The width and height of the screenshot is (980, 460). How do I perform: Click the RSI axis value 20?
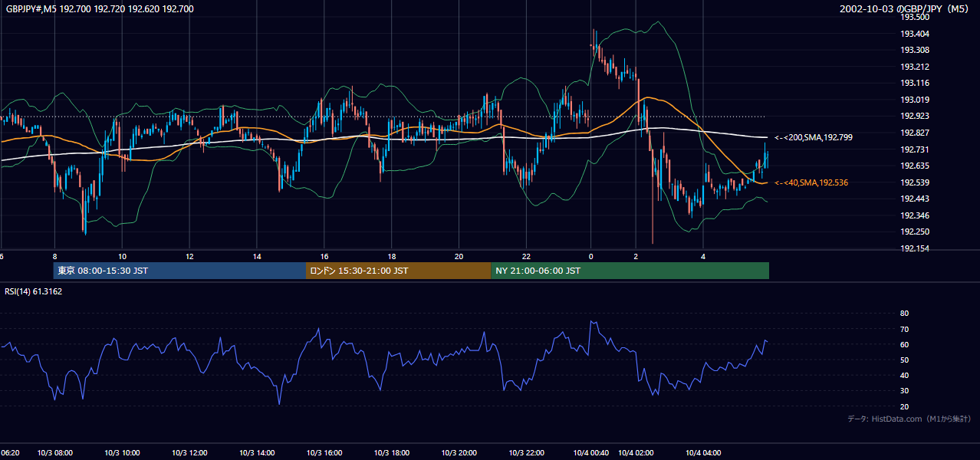pos(904,406)
